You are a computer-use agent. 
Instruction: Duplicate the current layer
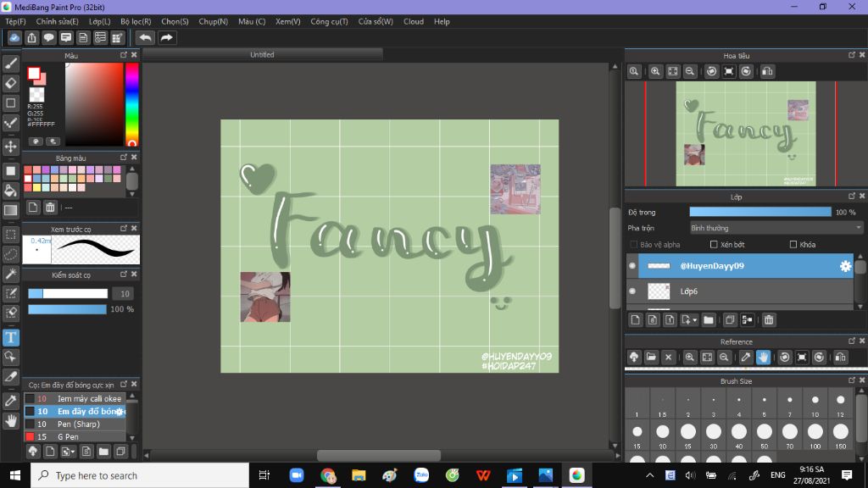coord(730,319)
